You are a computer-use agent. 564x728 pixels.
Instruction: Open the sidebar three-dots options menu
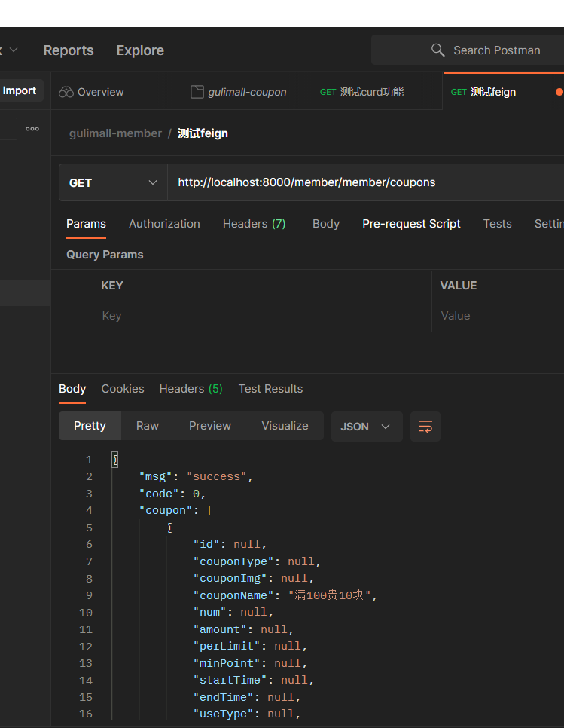tap(32, 129)
